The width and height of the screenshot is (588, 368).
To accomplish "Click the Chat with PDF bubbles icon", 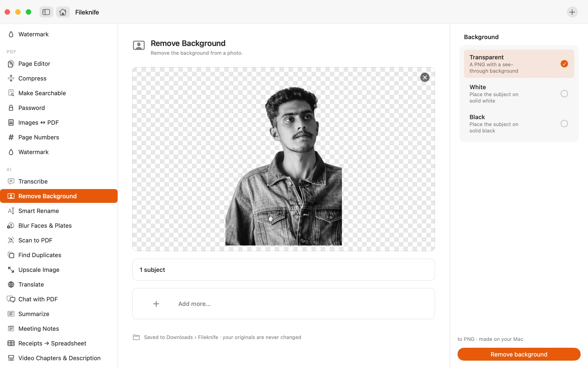I will tap(11, 299).
